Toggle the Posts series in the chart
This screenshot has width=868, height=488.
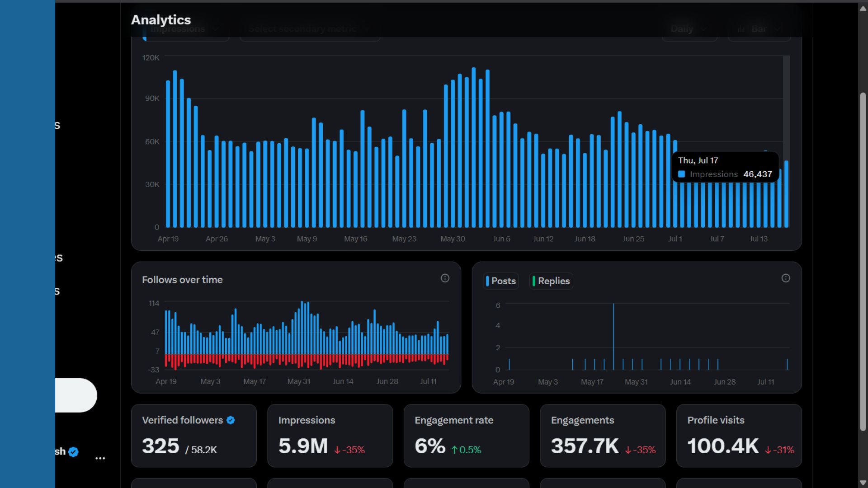pos(500,281)
